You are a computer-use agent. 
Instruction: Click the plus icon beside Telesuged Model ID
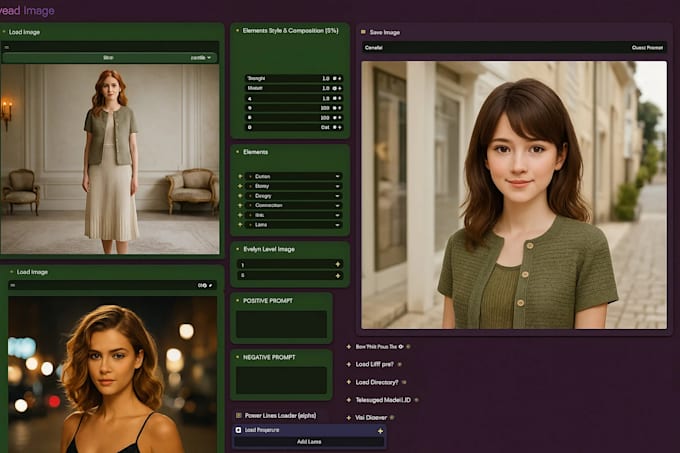pos(348,399)
